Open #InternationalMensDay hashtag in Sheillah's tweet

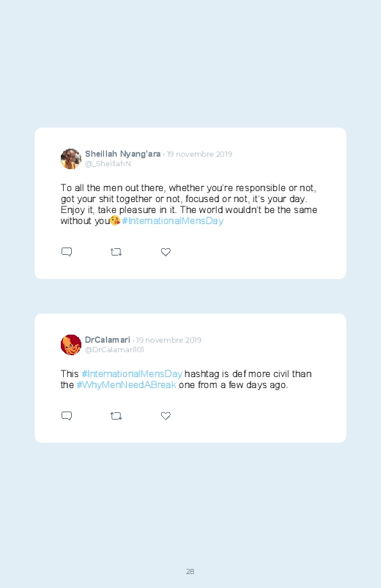[x=173, y=221]
